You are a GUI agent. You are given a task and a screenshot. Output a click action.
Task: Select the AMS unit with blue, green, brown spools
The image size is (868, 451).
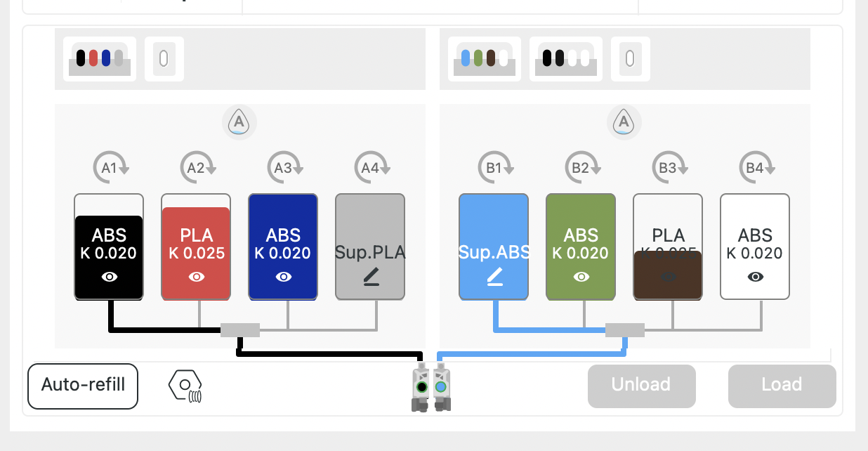tap(485, 59)
